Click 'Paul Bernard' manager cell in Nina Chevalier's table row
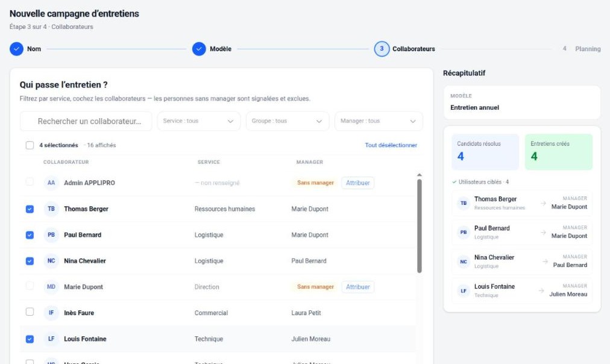 tap(309, 261)
